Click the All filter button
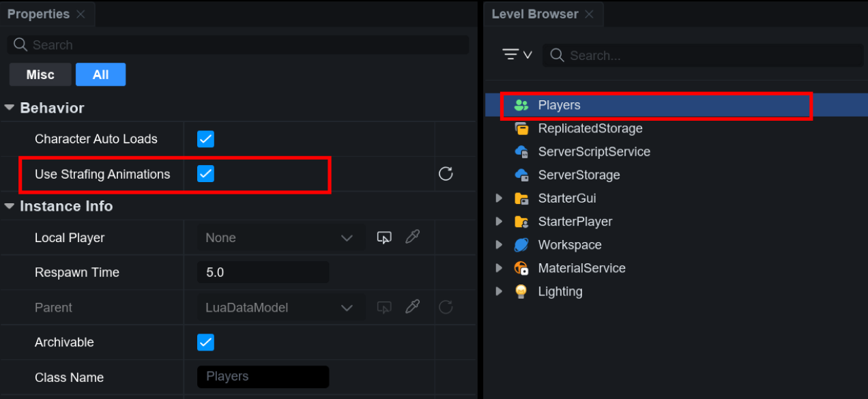Image resolution: width=868 pixels, height=399 pixels. (100, 75)
